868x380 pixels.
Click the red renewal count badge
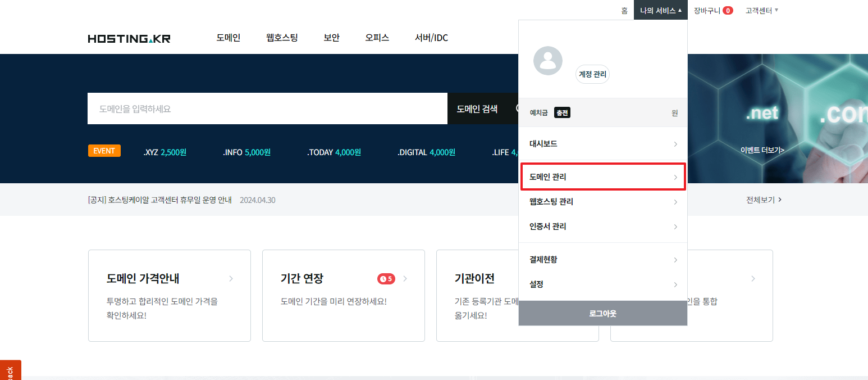pos(386,279)
